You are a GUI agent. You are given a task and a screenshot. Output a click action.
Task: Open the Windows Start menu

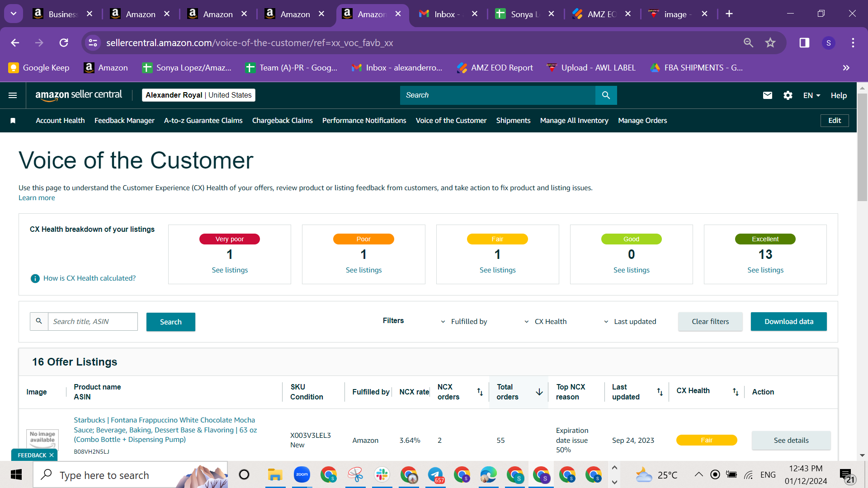(x=16, y=474)
